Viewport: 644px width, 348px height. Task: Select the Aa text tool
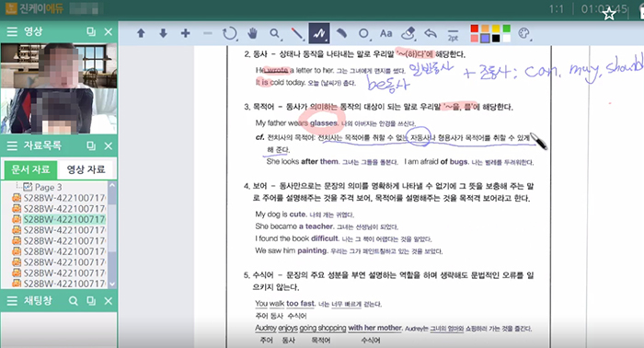click(x=385, y=33)
